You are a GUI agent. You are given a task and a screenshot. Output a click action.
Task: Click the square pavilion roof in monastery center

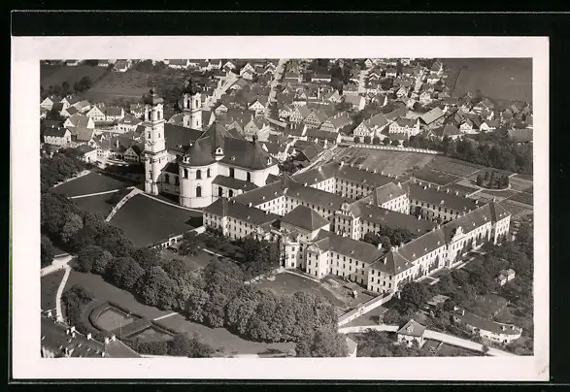tap(305, 217)
